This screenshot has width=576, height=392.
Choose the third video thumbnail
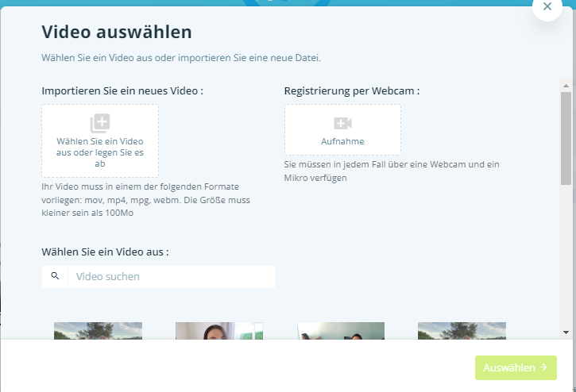341,330
